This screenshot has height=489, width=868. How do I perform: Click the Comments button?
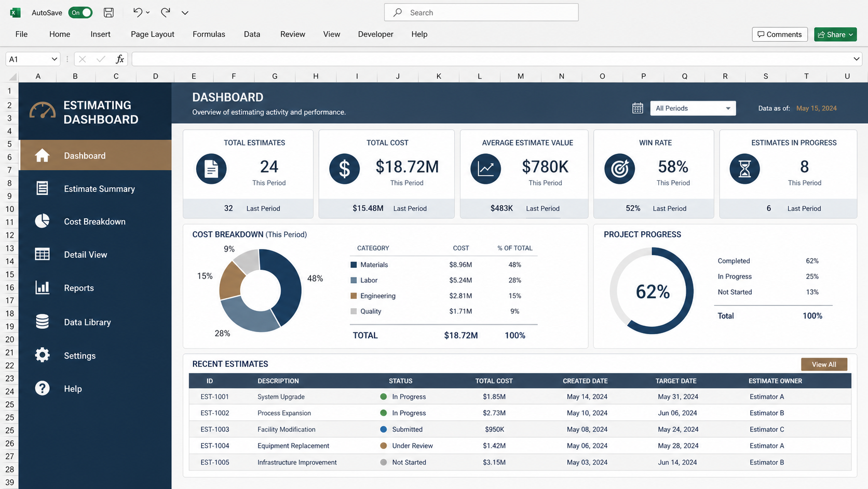click(780, 34)
